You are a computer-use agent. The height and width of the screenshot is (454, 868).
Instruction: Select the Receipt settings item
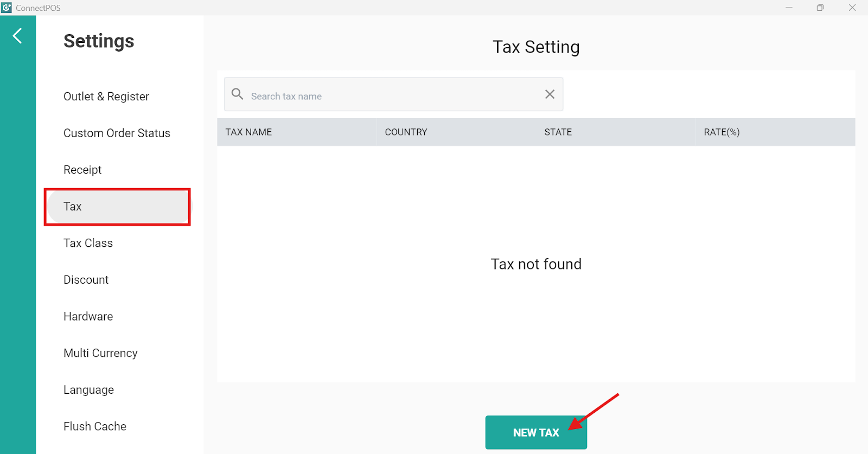pyautogui.click(x=82, y=170)
